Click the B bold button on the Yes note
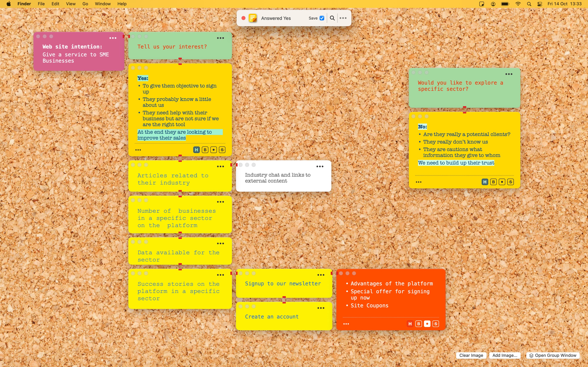Image resolution: width=588 pixels, height=367 pixels. point(205,150)
